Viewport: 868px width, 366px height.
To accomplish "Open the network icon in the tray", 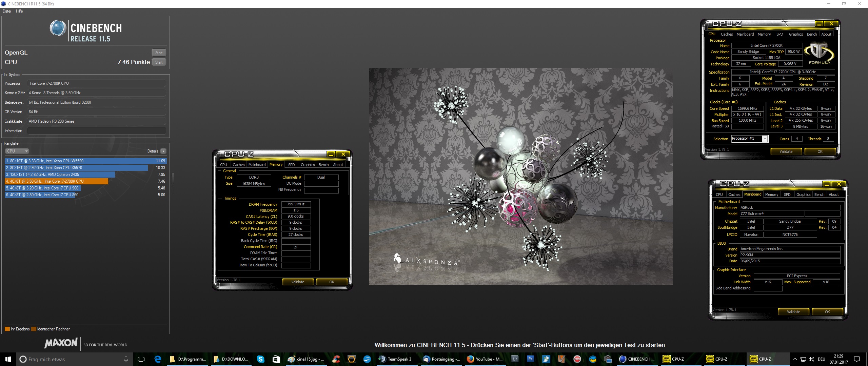I will pyautogui.click(x=803, y=359).
